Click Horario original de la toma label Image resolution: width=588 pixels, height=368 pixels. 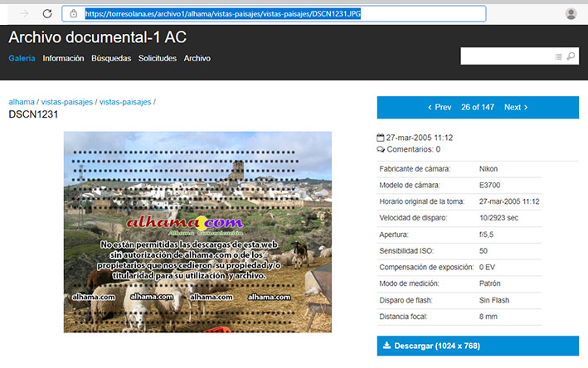[422, 201]
